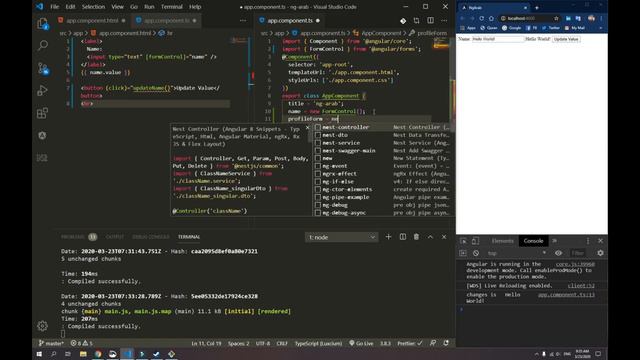This screenshot has height=360, width=640.
Task: Click master branch in status bar
Action: (51, 343)
